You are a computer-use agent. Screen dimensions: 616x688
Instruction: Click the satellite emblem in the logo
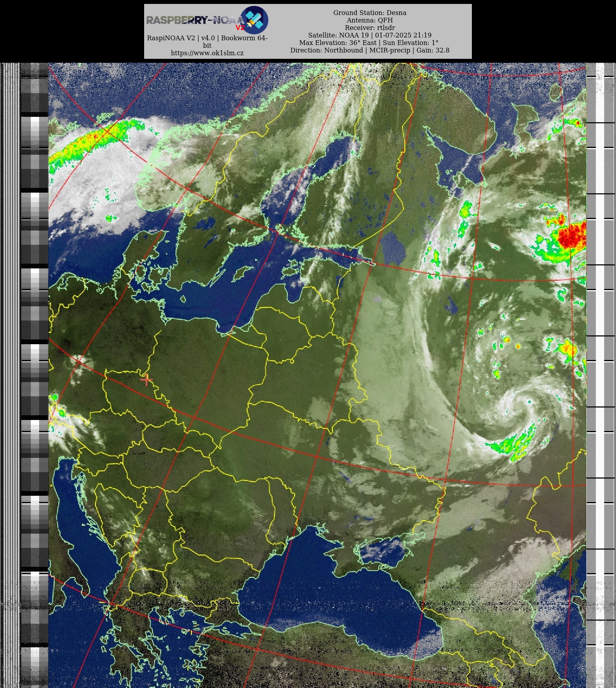coord(254,20)
